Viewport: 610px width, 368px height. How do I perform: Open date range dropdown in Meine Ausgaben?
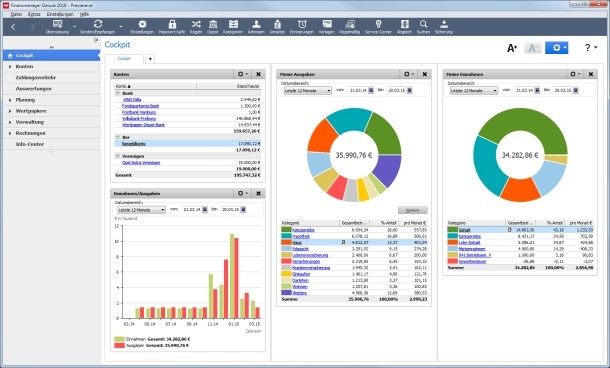[307, 91]
